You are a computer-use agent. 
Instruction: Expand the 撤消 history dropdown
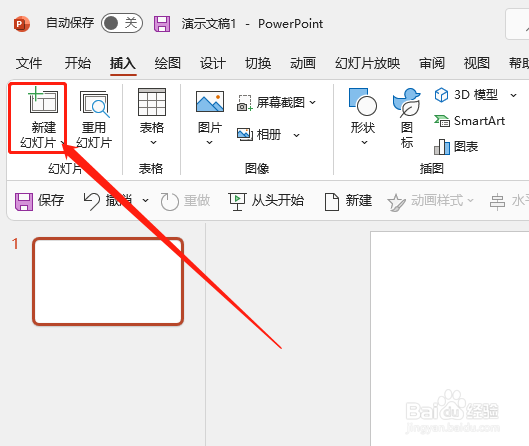click(145, 200)
